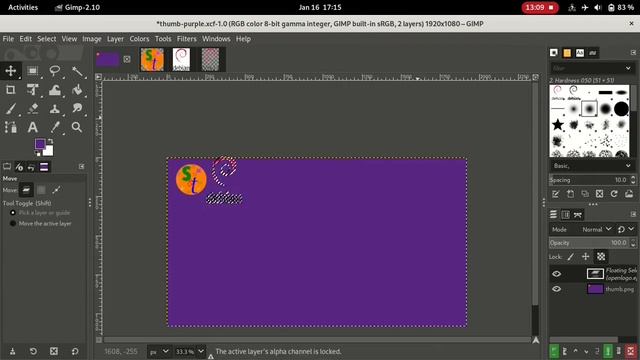Delete the selected brush
The height and width of the screenshot is (360, 640).
click(599, 194)
